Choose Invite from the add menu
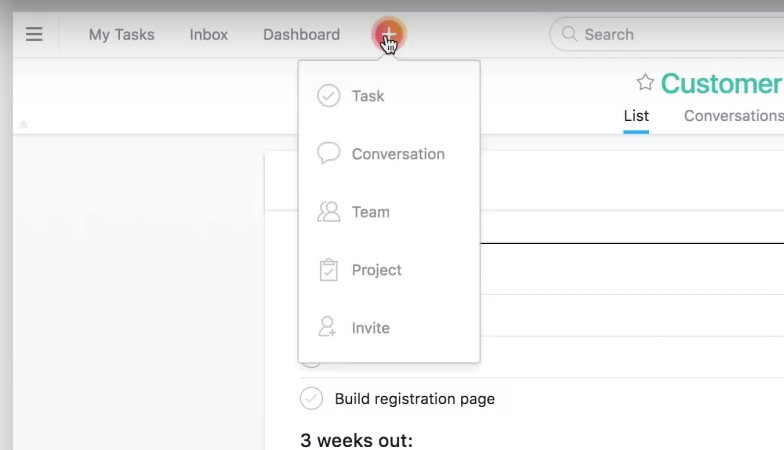 (389, 328)
